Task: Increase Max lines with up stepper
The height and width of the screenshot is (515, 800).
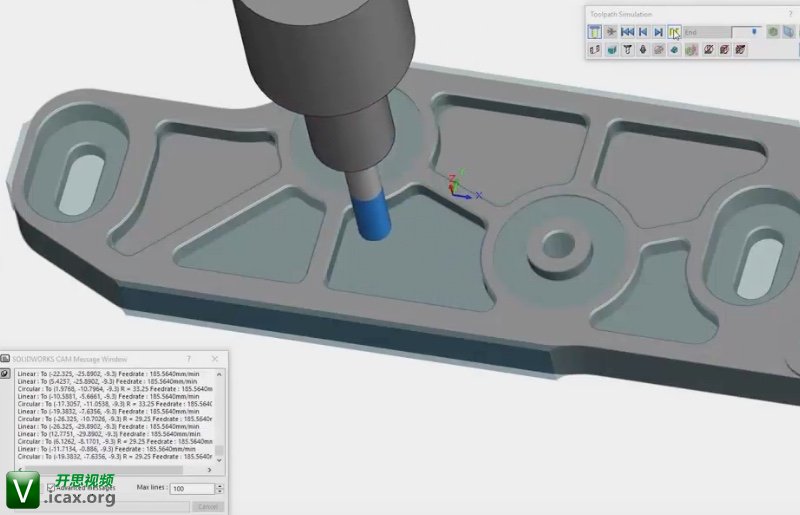Action: 220,486
